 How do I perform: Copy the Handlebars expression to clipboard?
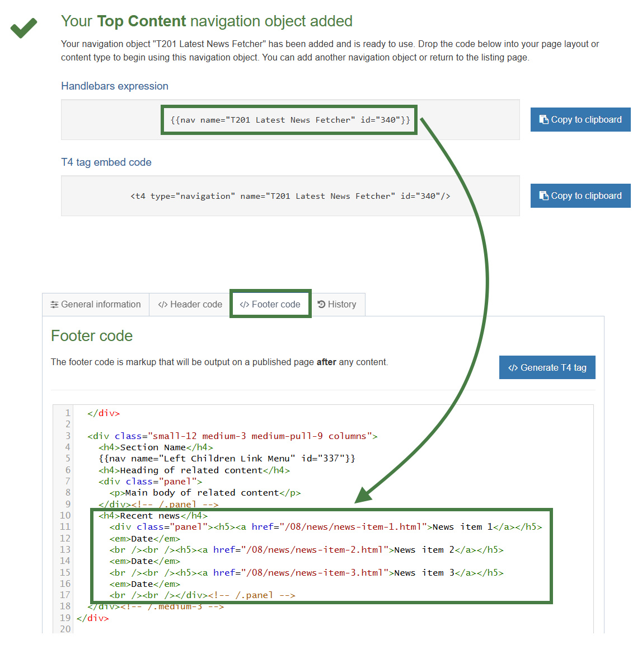[580, 119]
